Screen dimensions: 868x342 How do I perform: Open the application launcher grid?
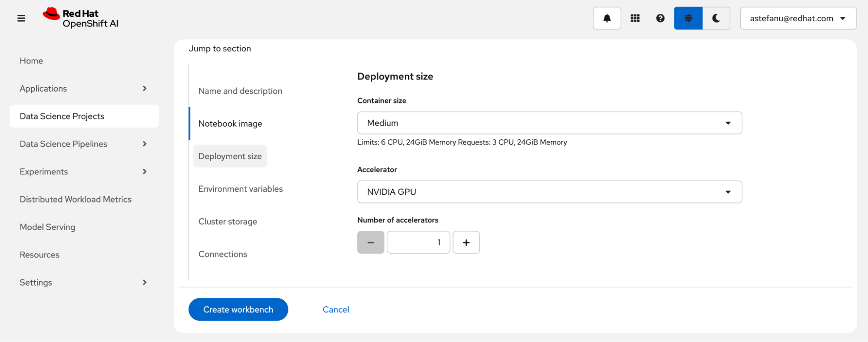pos(635,18)
